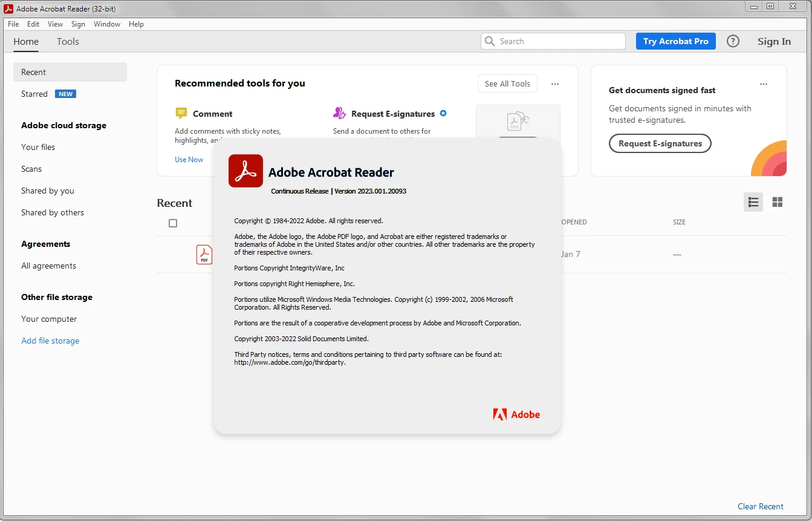Image resolution: width=812 pixels, height=522 pixels.
Task: Click Acrobat logo in About dialog
Action: (x=245, y=171)
